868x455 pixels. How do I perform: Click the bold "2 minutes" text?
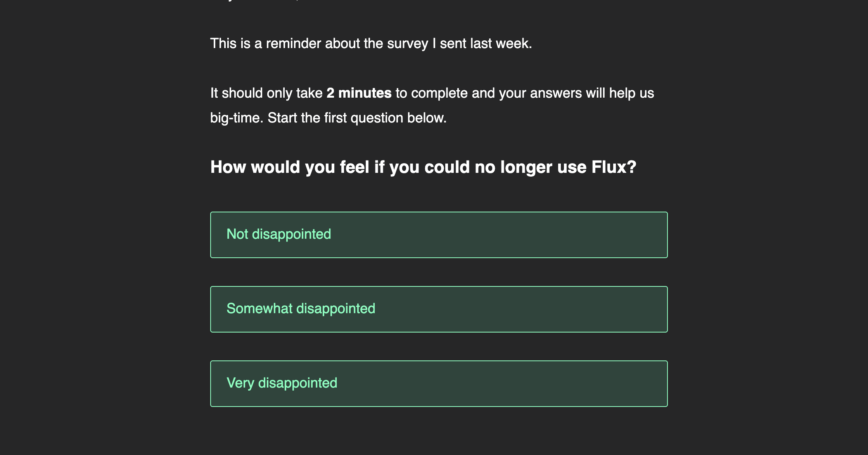pyautogui.click(x=359, y=93)
